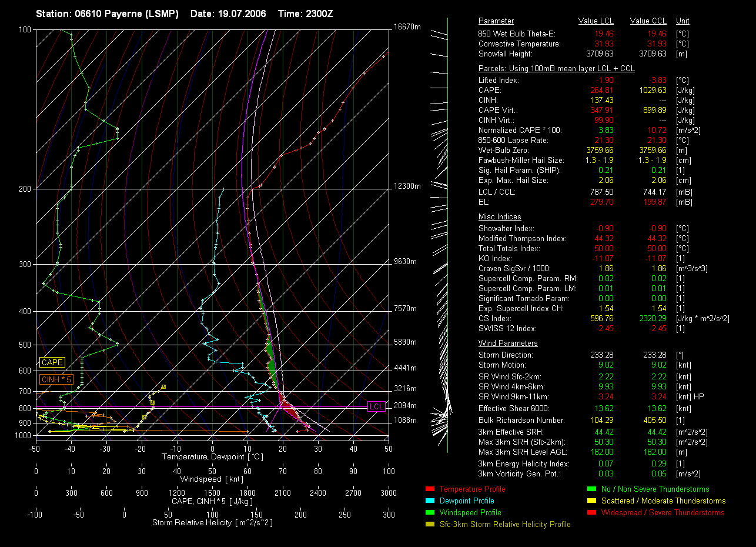Click the Temperature, Dewpoint axis label
Image resolution: width=756 pixels, height=547 pixels.
(x=212, y=456)
